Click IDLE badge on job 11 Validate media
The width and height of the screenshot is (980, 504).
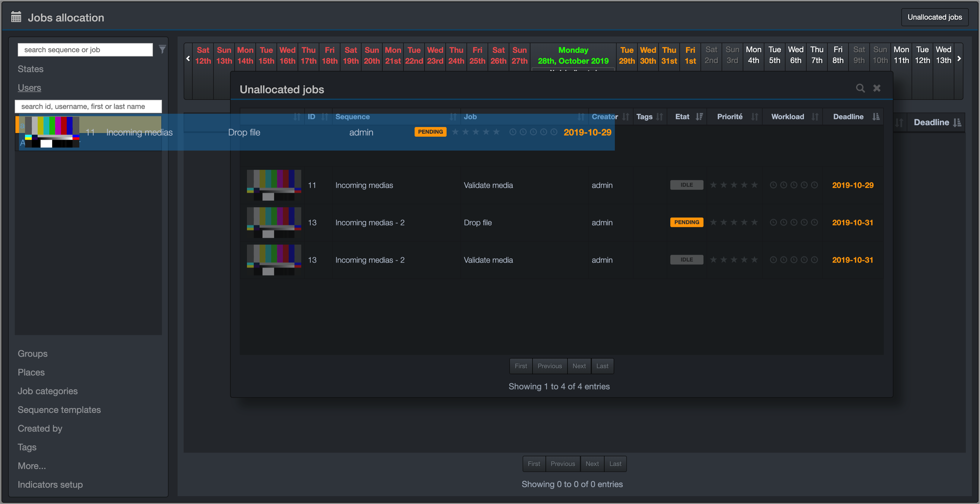pos(686,185)
